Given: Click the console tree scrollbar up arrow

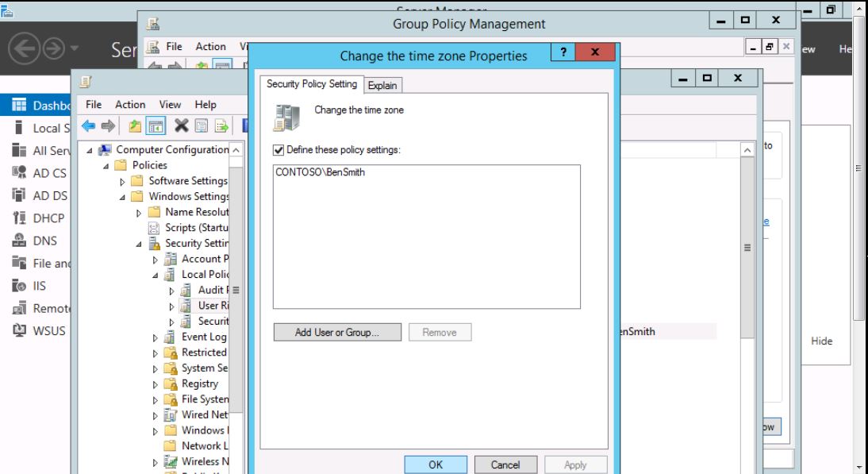Looking at the screenshot, I should 236,149.
